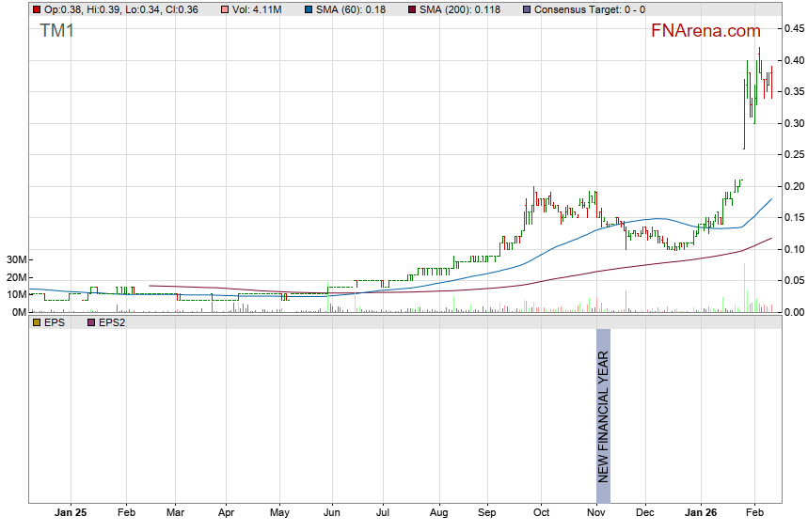Open the FNArena.com watermark link
Image resolution: width=808 pixels, height=532 pixels.
pyautogui.click(x=705, y=31)
